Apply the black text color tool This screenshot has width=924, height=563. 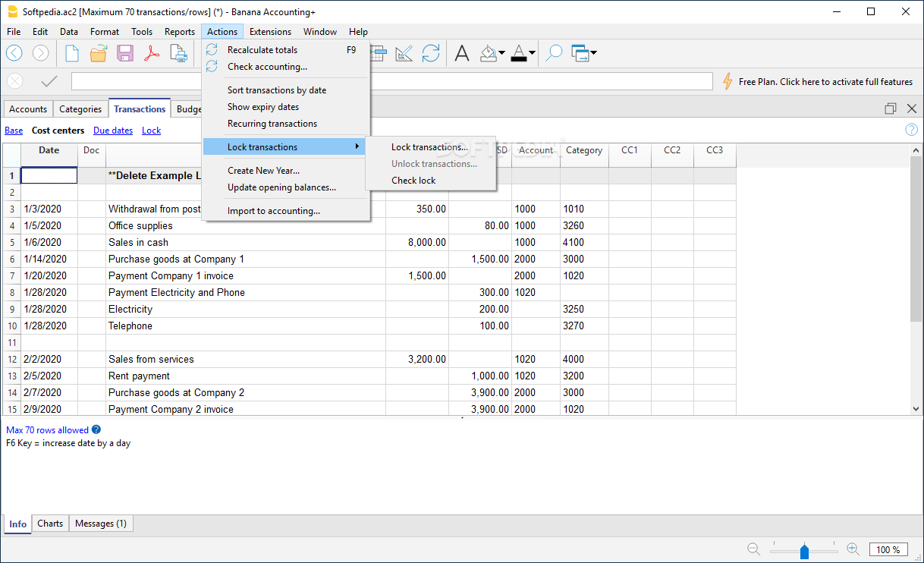(x=519, y=53)
